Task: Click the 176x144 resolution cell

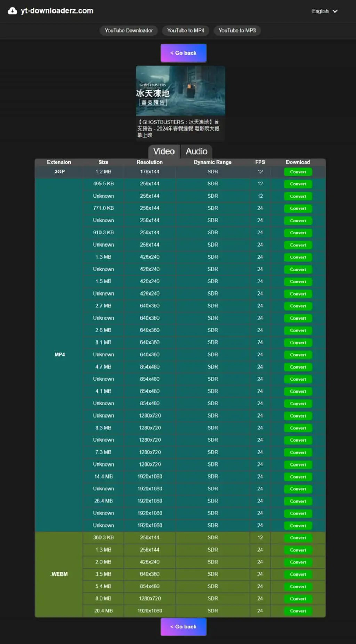Action: 149,172
